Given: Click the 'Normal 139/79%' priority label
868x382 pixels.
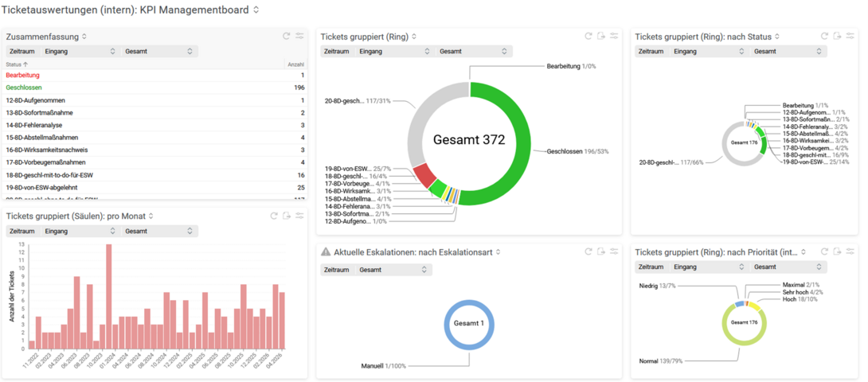Looking at the screenshot, I should (x=661, y=361).
